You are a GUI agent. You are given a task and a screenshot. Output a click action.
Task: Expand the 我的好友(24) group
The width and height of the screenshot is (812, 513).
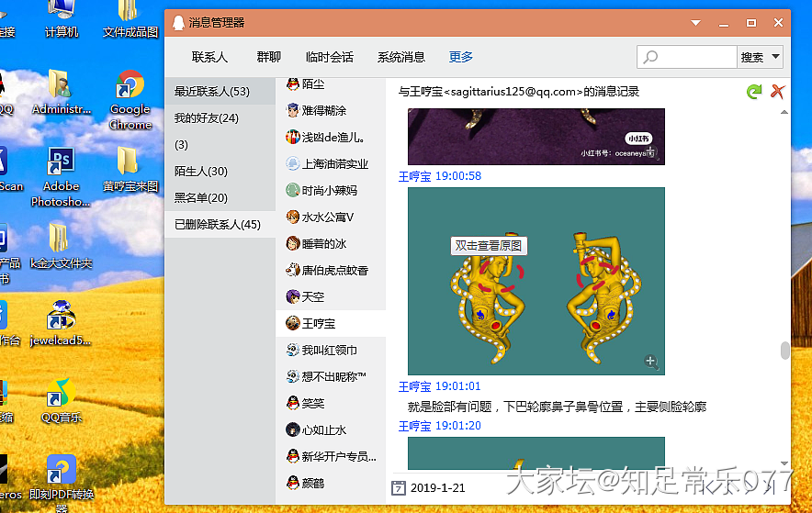pyautogui.click(x=207, y=117)
